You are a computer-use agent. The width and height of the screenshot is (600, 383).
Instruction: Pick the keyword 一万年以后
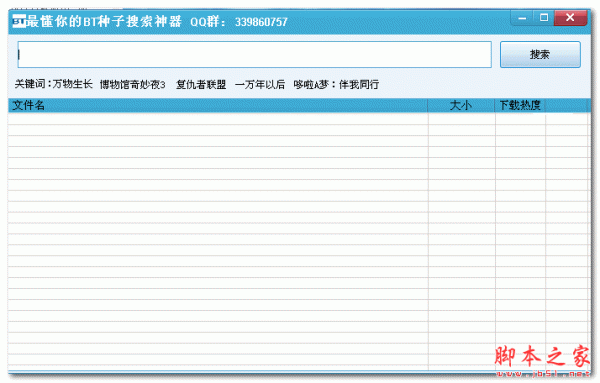[260, 84]
